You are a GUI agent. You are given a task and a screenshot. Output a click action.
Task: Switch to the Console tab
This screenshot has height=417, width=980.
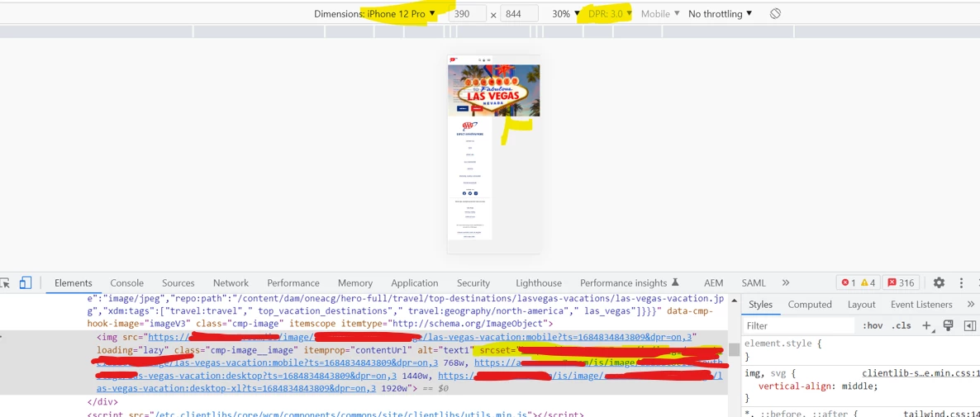(x=127, y=282)
